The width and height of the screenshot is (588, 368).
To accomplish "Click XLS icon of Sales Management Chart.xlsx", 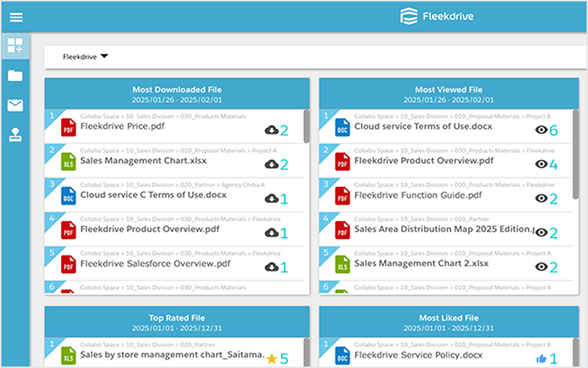I will 68,161.
